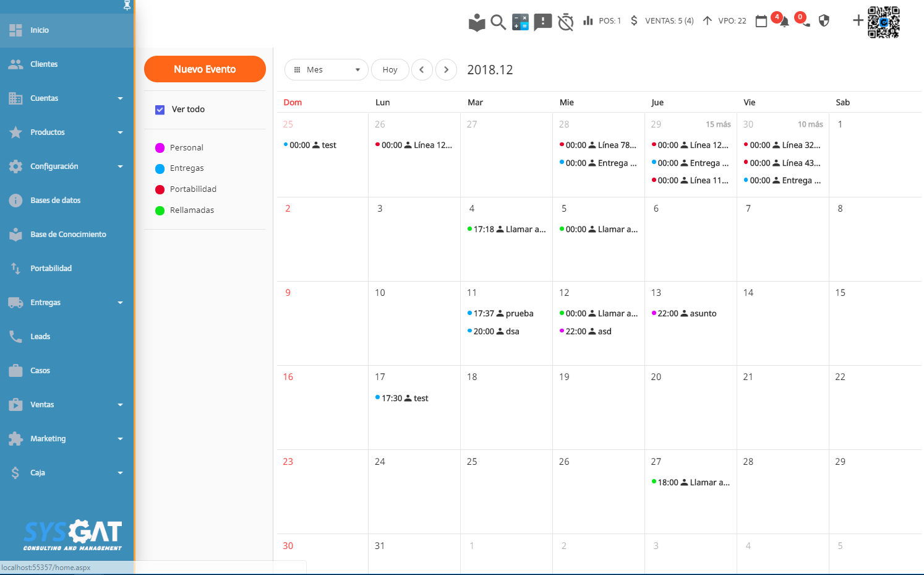Click the Nuevo Evento button
The width and height of the screenshot is (924, 575).
pos(205,69)
